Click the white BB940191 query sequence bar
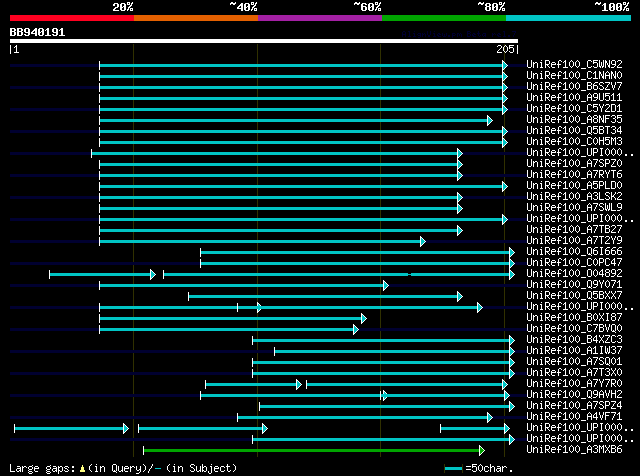The height and width of the screenshot is (476, 640). pos(264,41)
